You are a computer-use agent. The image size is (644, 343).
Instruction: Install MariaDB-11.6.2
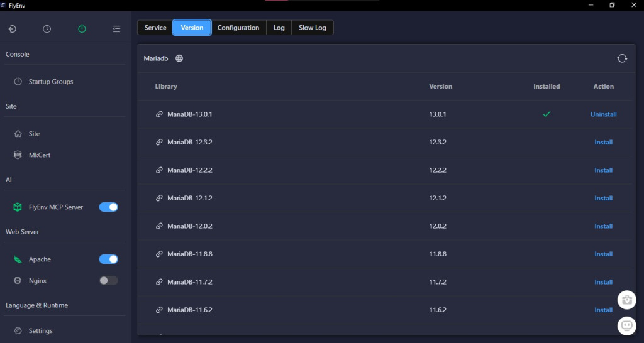pyautogui.click(x=603, y=310)
